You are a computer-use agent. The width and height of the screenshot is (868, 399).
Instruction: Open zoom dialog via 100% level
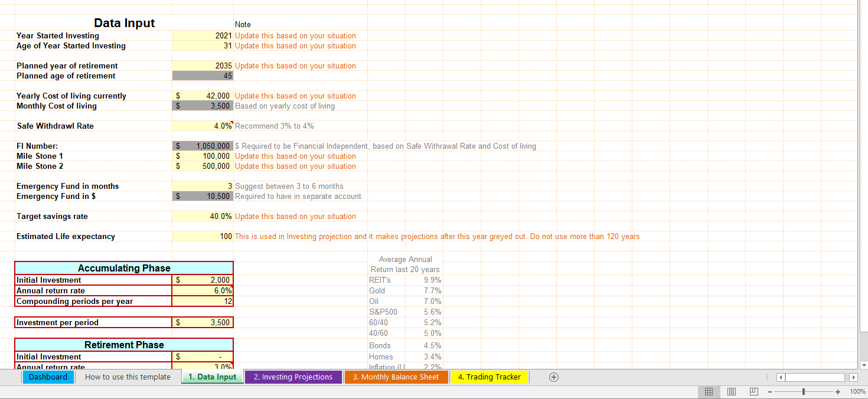(x=857, y=392)
